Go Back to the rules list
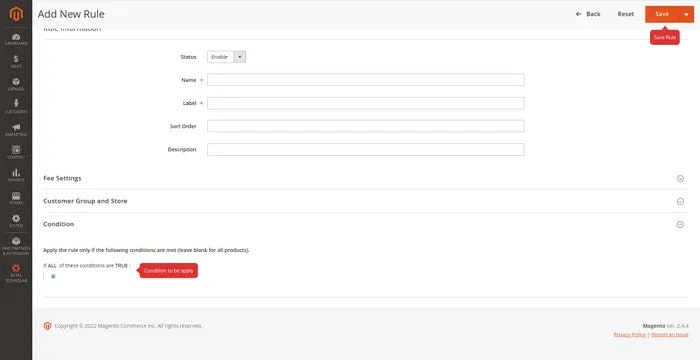700x360 pixels. tap(588, 14)
